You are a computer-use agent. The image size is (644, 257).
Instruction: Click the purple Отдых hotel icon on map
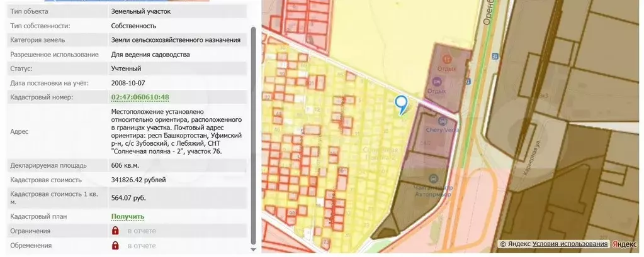(437, 81)
